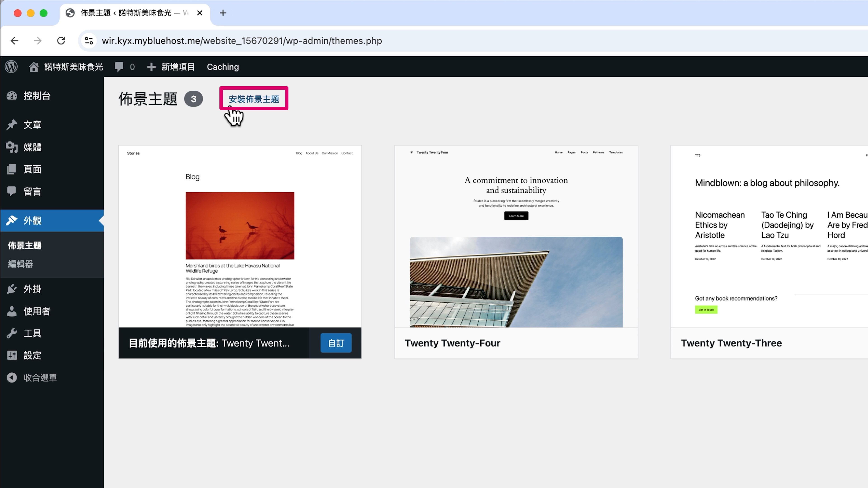Viewport: 868px width, 488px height.
Task: Select the 佈景主題 browser tab
Action: 135,13
